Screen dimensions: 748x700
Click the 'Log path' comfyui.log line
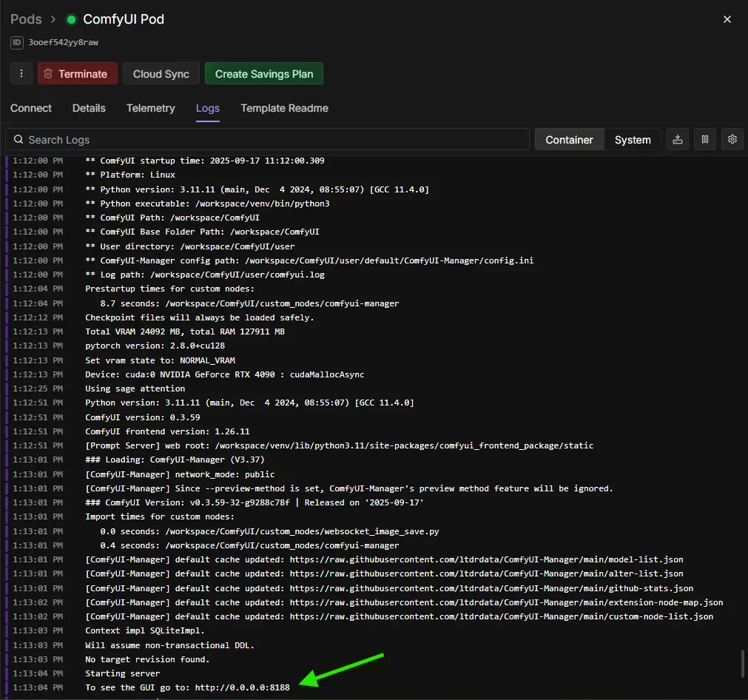coord(205,275)
